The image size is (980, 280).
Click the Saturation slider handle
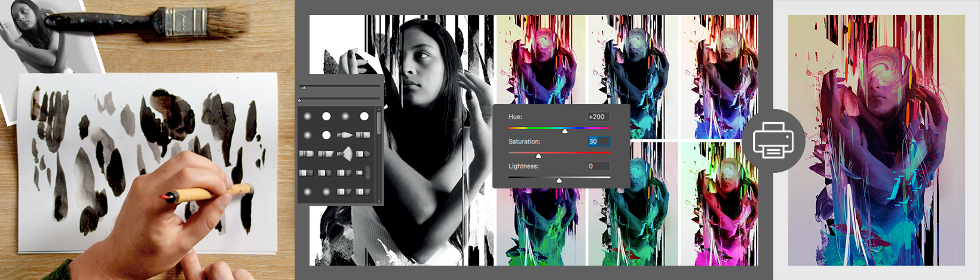click(x=538, y=156)
